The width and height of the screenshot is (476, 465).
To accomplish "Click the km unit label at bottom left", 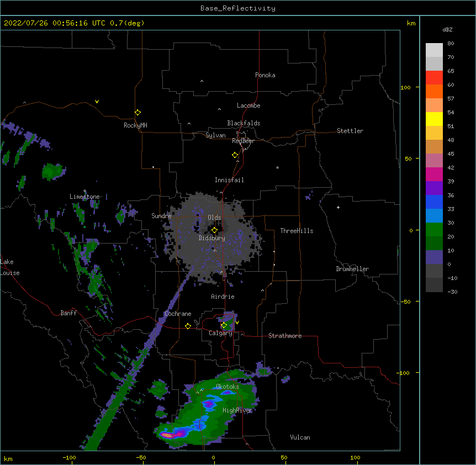I will pyautogui.click(x=8, y=459).
